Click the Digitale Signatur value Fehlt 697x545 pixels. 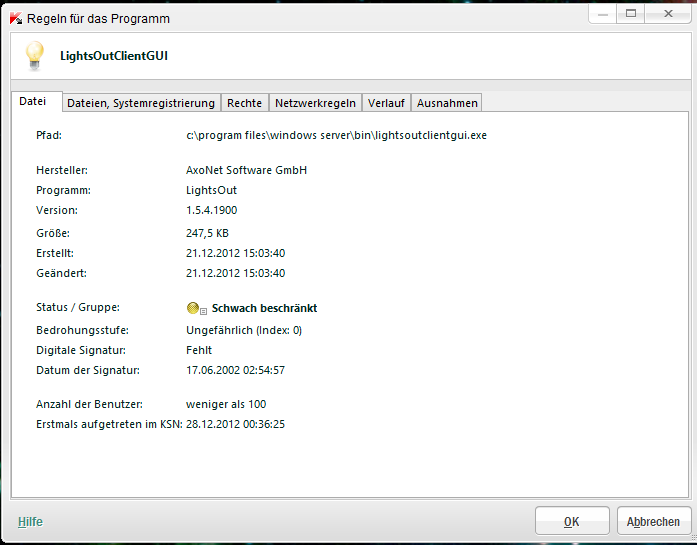199,350
